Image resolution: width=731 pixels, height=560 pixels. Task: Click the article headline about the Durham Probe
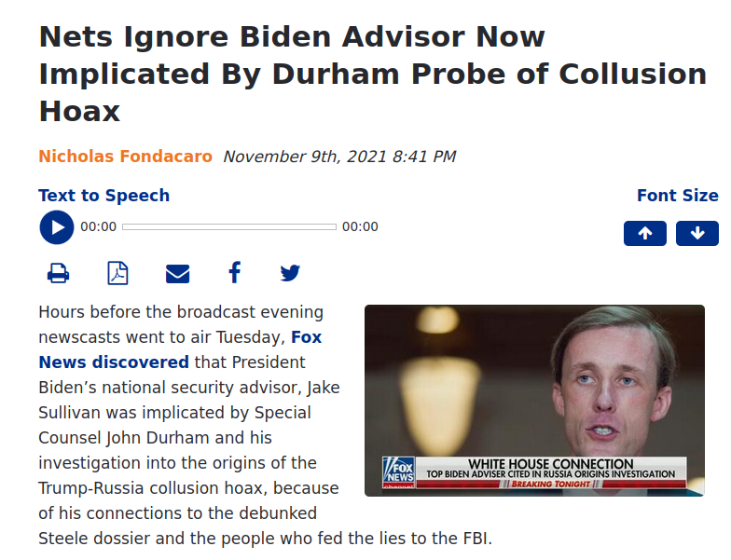pyautogui.click(x=373, y=74)
